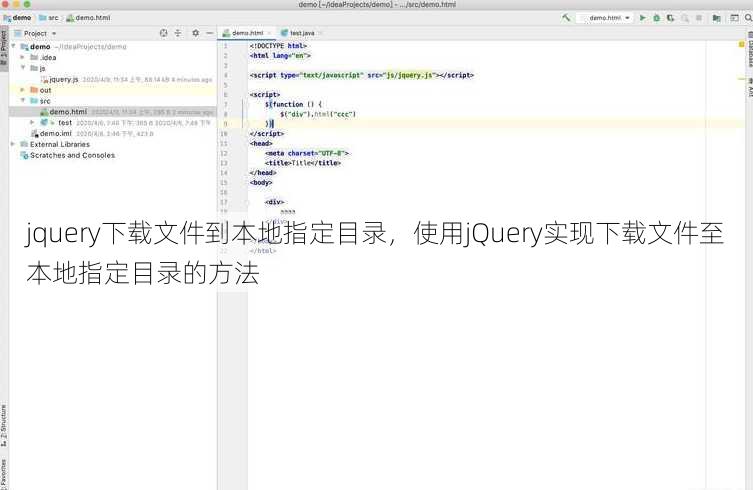753x490 pixels.
Task: Run with Coverage icon in toolbar
Action: coord(671,18)
